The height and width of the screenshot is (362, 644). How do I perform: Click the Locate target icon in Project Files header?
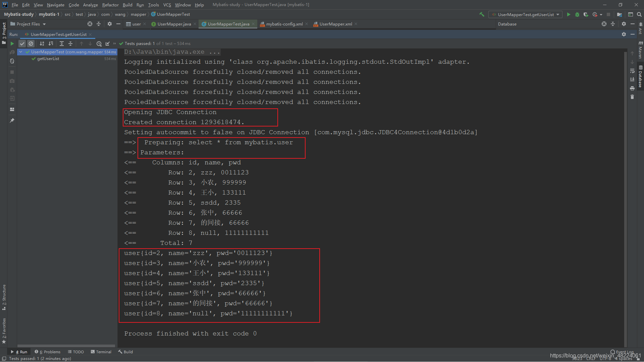click(90, 24)
